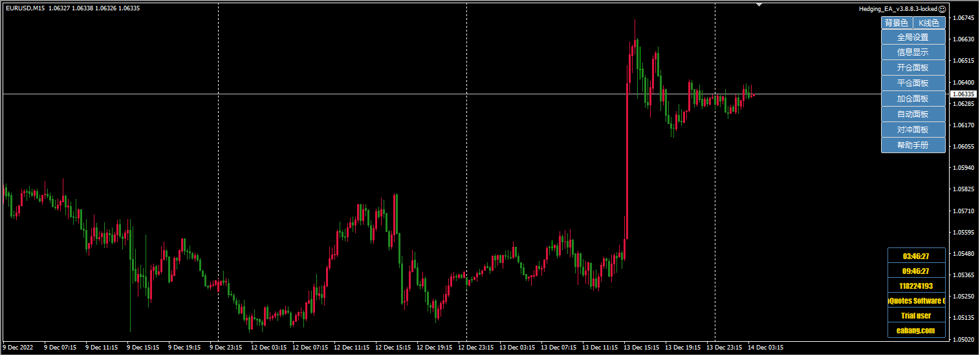This screenshot has height=356, width=980.
Task: Click the 13 Dec 15:15 time axis label
Action: [642, 348]
